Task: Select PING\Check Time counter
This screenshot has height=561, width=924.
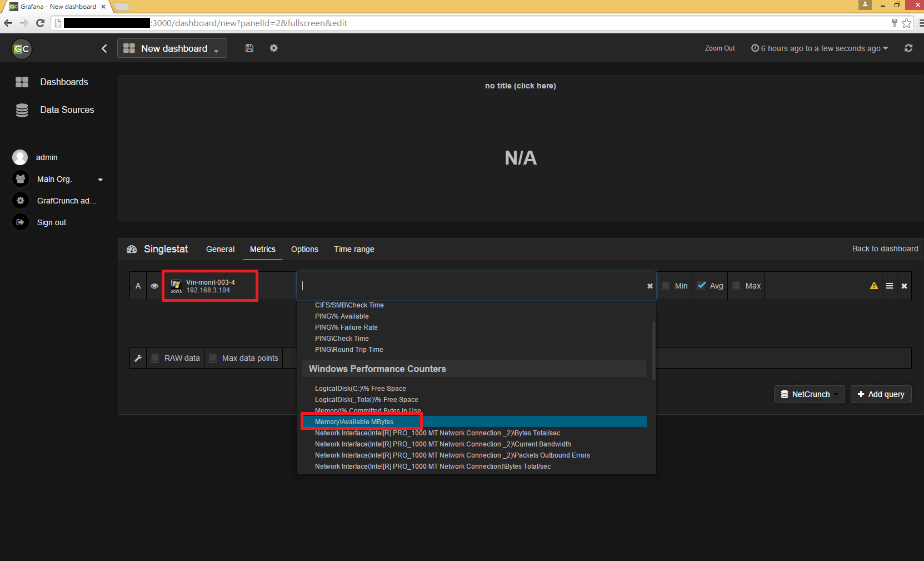Action: (x=342, y=339)
